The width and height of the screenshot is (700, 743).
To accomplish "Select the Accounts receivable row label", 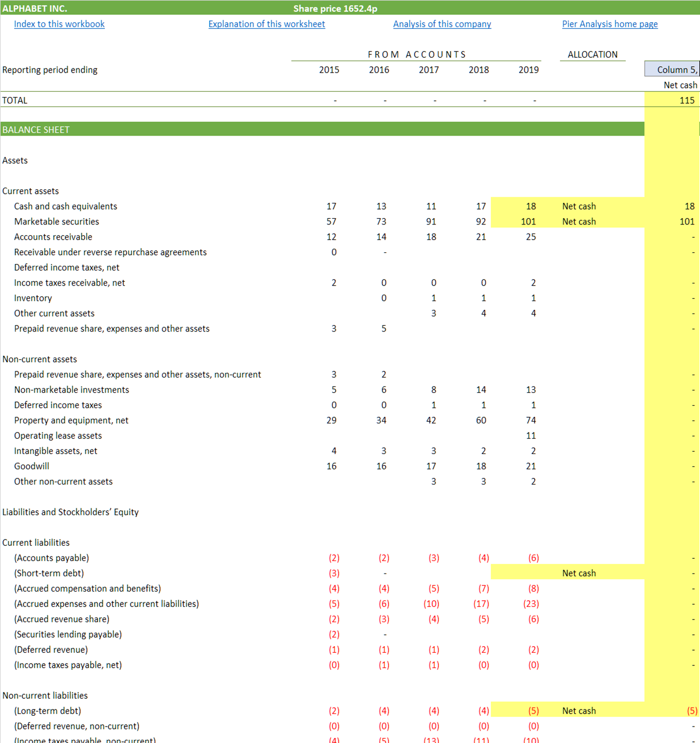I will tap(53, 237).
